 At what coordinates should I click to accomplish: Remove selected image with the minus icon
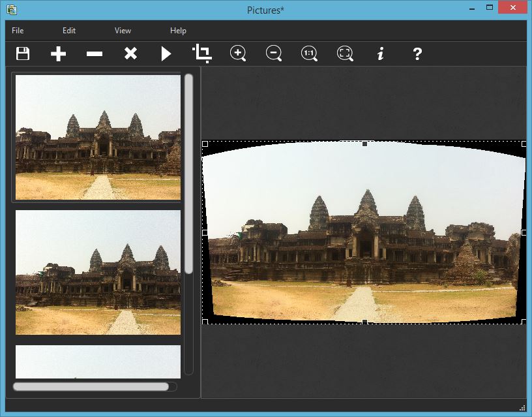(95, 54)
